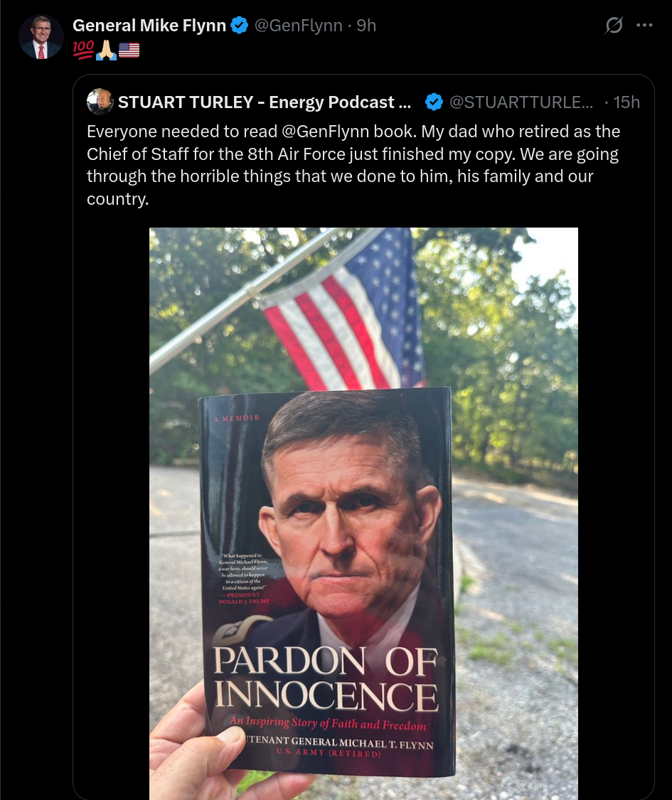
Task: Click the quoted tweet text body
Action: [x=353, y=165]
